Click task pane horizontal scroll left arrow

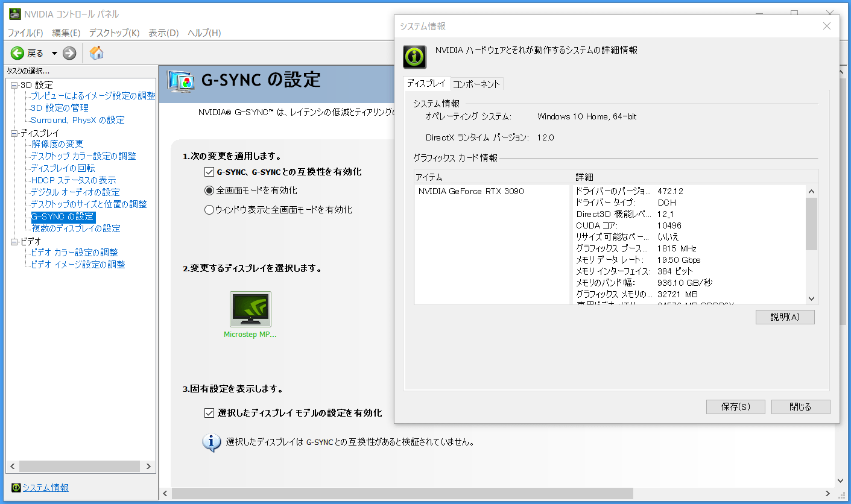point(13,467)
